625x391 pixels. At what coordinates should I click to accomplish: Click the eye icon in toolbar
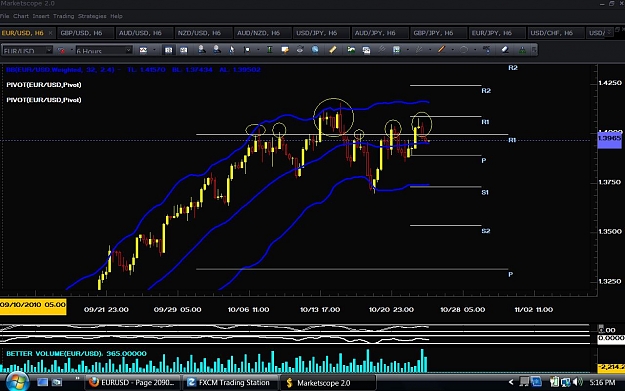(x=300, y=49)
